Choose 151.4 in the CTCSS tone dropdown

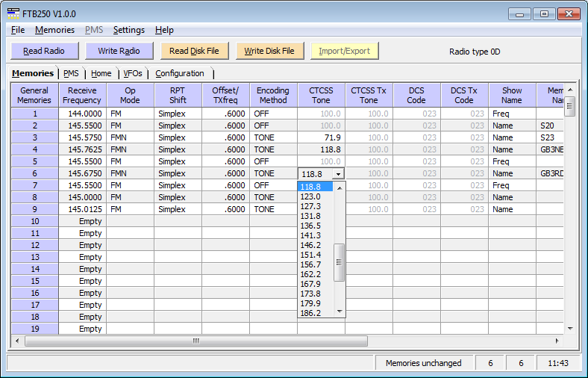[x=310, y=255]
